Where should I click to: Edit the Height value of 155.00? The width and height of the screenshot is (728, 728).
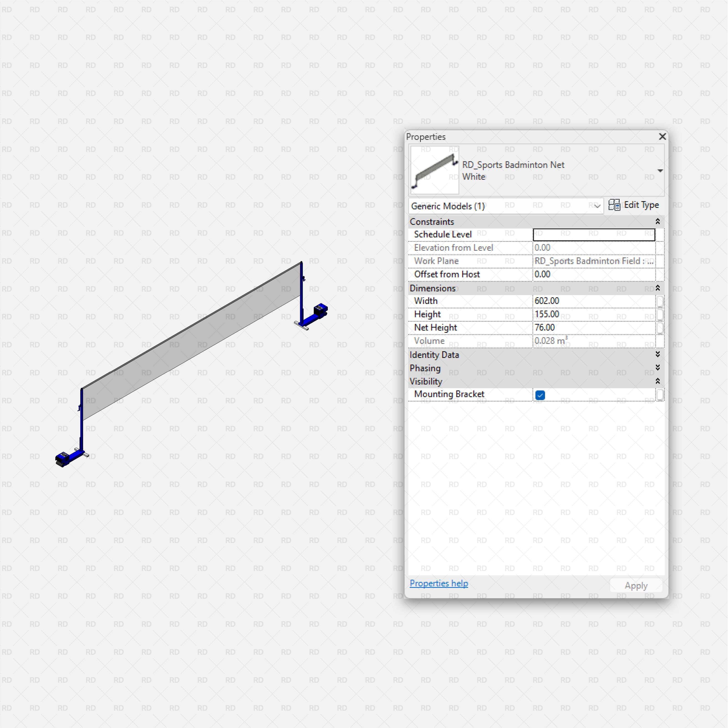594,314
